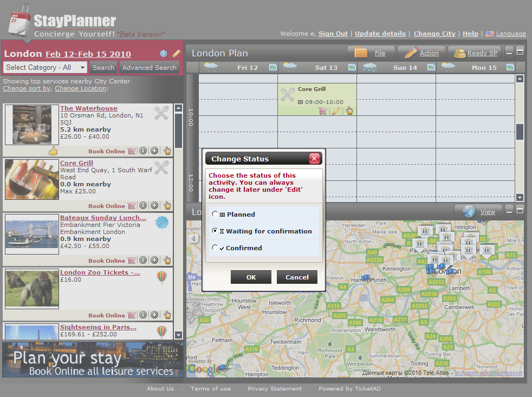Click the hand icon on Core Grill calendar entry

pyautogui.click(x=349, y=110)
